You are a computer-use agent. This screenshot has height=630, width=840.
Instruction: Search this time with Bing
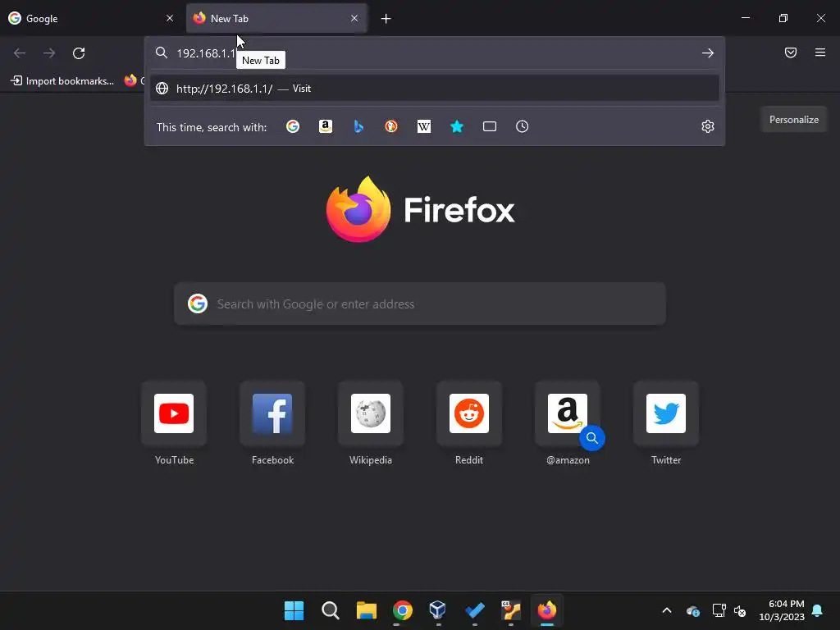(x=358, y=126)
